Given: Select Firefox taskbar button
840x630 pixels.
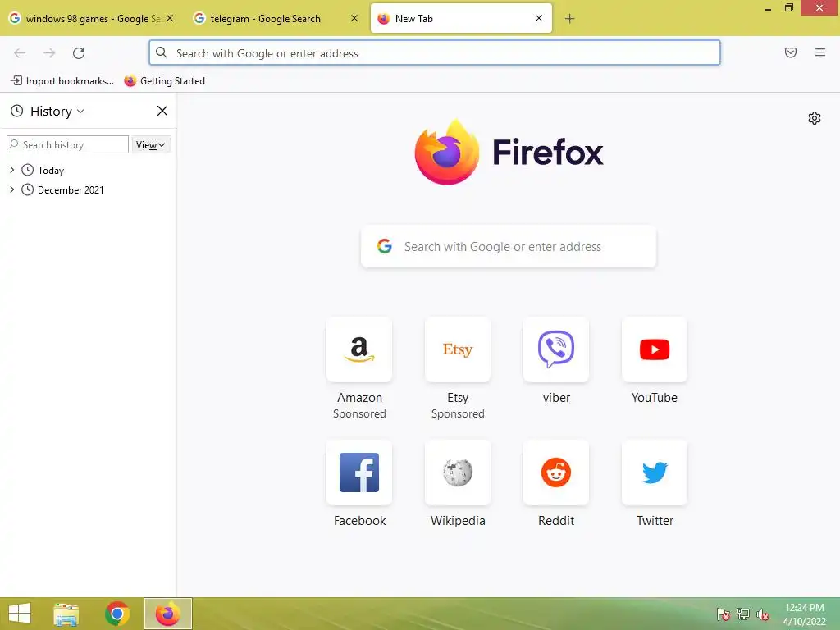Looking at the screenshot, I should tap(167, 614).
